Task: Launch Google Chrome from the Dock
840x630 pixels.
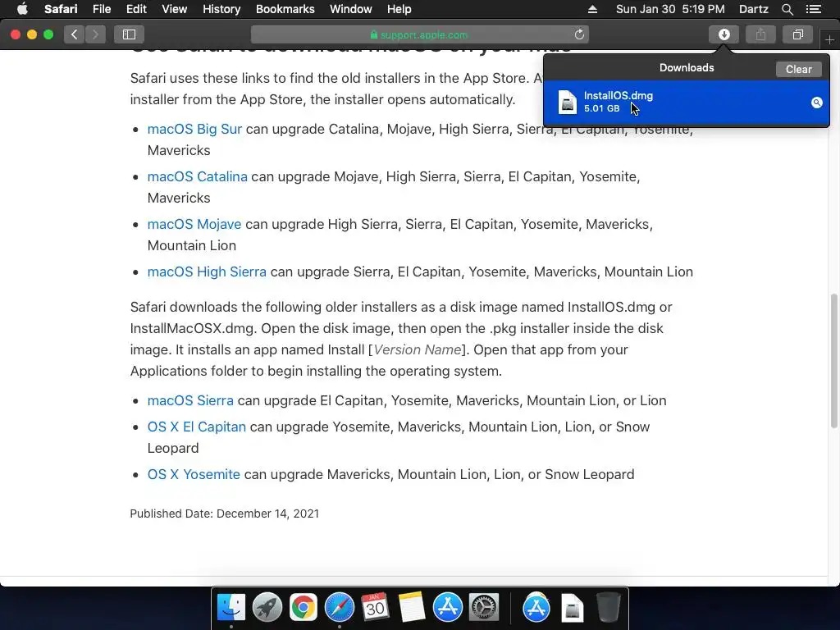Action: click(304, 607)
